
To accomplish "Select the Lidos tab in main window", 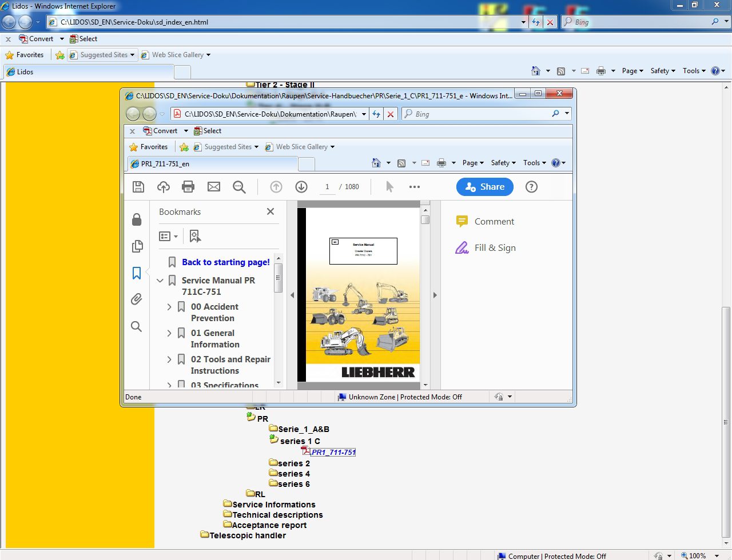I will (89, 72).
